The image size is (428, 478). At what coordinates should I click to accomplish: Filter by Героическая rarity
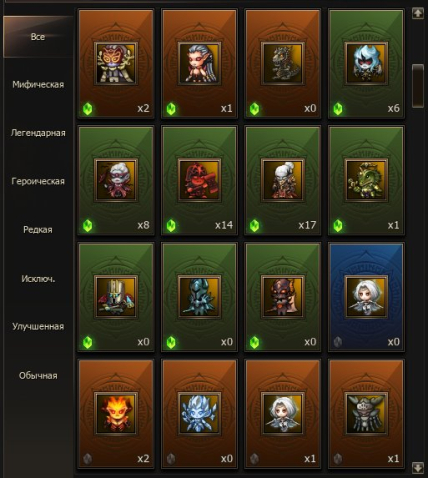[38, 181]
